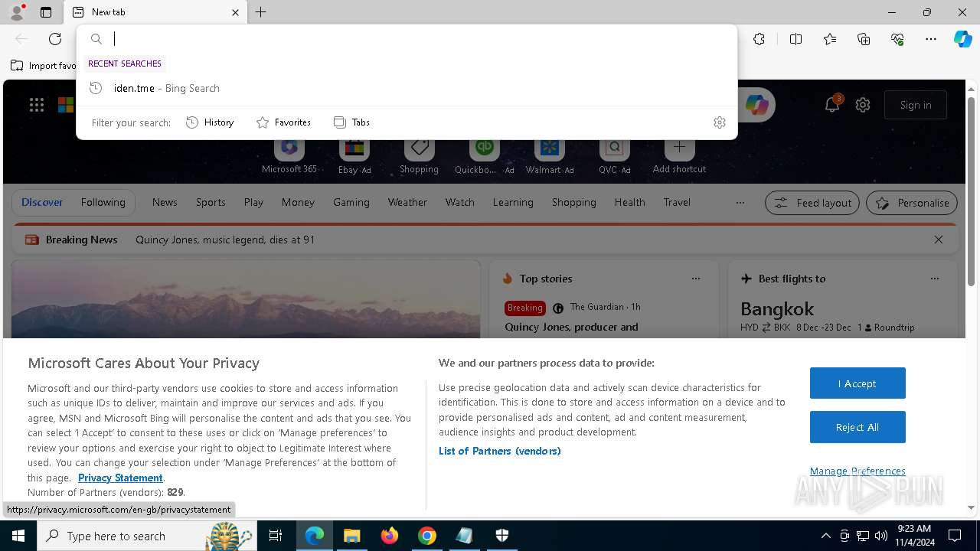Open the Favorites star toolbar icon
Viewport: 980px width, 551px height.
click(x=830, y=39)
